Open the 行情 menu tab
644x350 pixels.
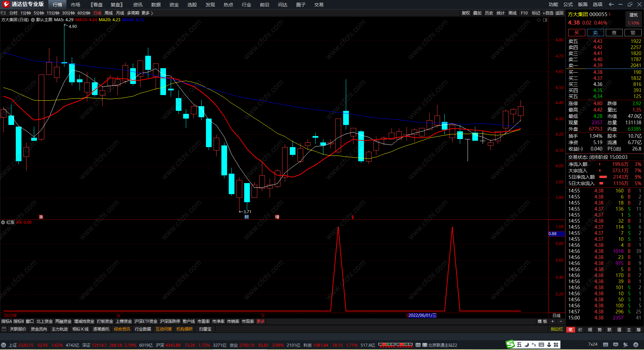(x=57, y=4)
